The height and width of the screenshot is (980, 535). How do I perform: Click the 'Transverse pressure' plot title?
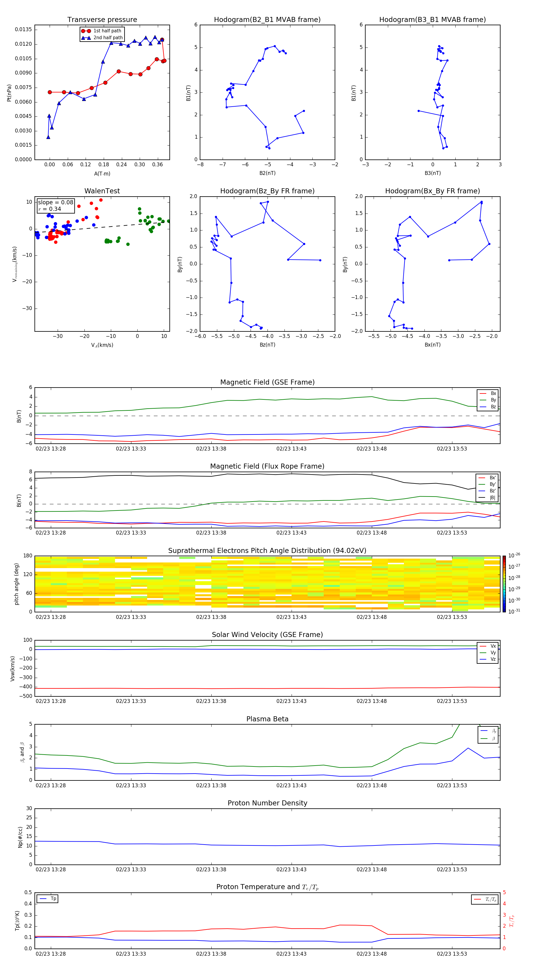[102, 20]
